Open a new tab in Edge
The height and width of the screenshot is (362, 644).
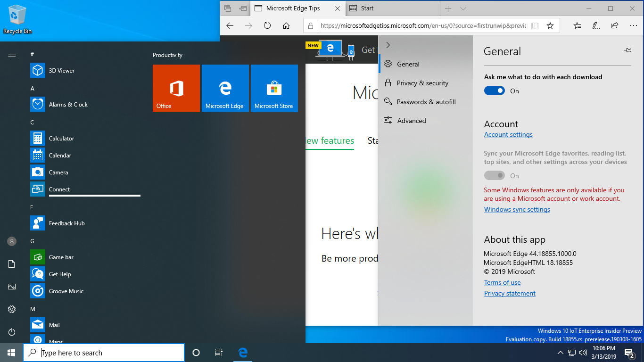(448, 8)
